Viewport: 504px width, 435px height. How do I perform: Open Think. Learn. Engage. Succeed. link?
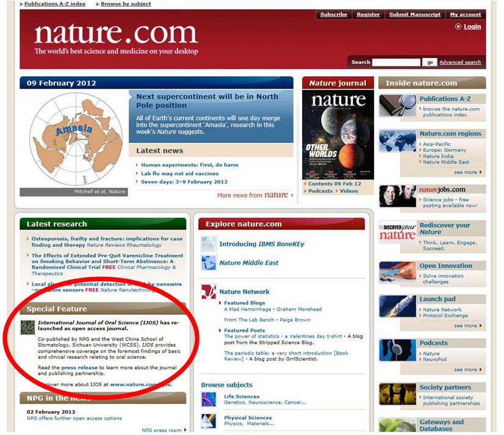click(450, 246)
